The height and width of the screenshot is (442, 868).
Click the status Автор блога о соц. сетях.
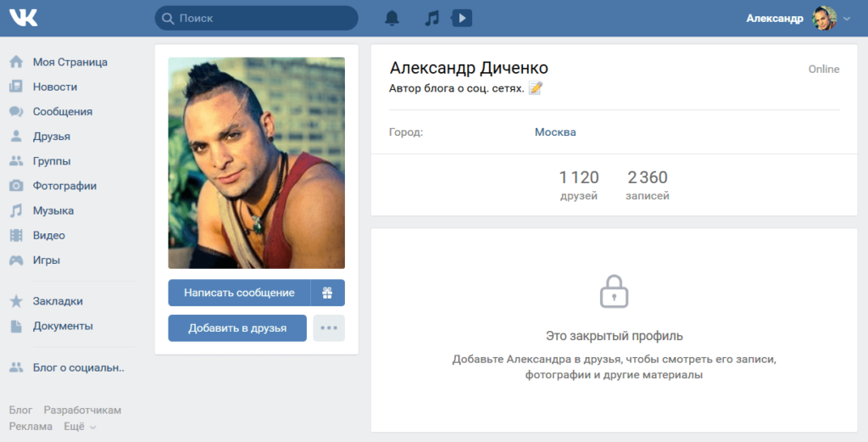point(457,88)
